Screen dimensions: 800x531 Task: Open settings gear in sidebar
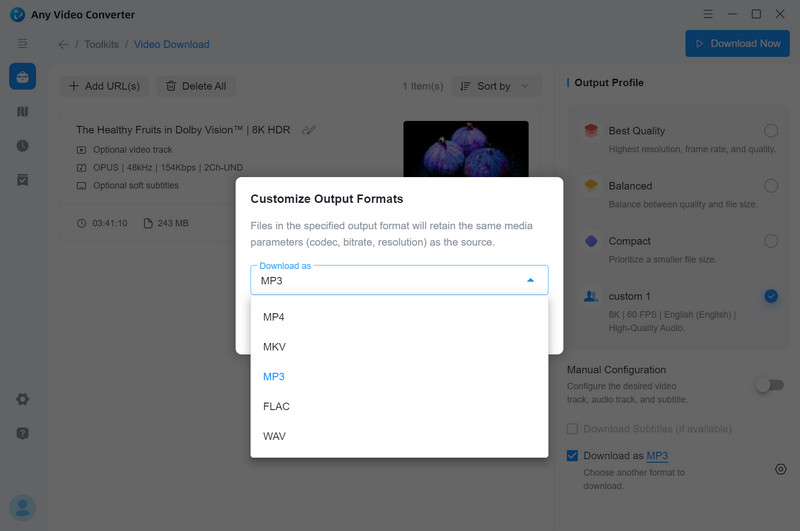pyautogui.click(x=22, y=399)
